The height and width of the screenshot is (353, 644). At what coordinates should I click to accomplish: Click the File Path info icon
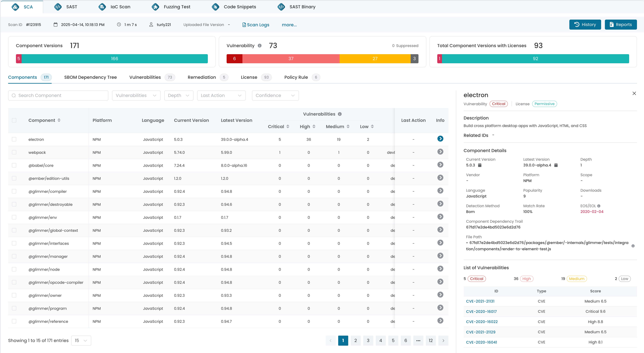[633, 246]
